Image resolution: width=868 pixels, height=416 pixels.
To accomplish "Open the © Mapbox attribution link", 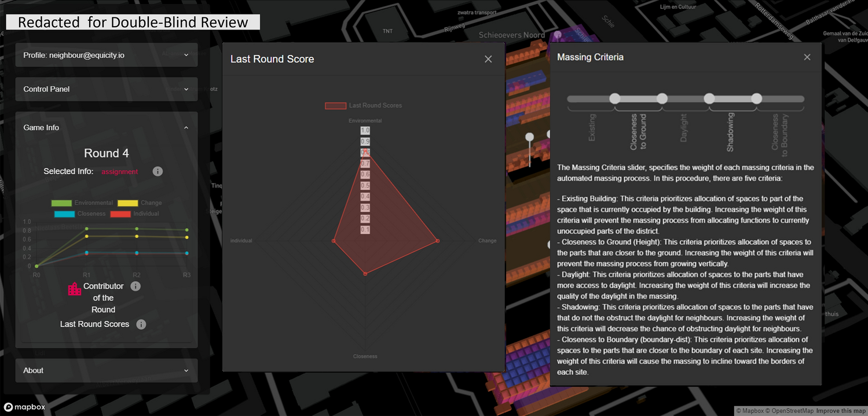I will coord(751,411).
